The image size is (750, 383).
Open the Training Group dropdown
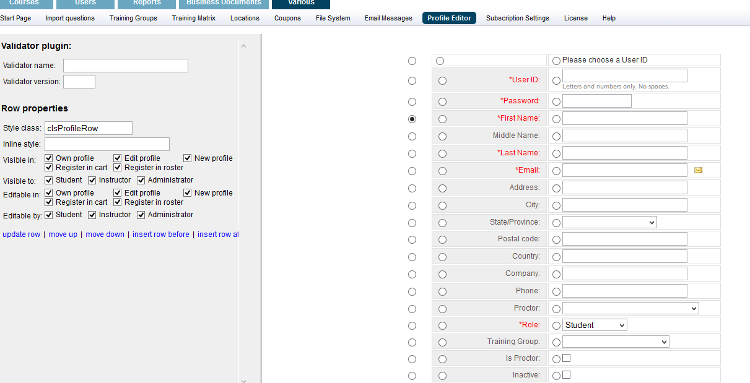tap(616, 342)
